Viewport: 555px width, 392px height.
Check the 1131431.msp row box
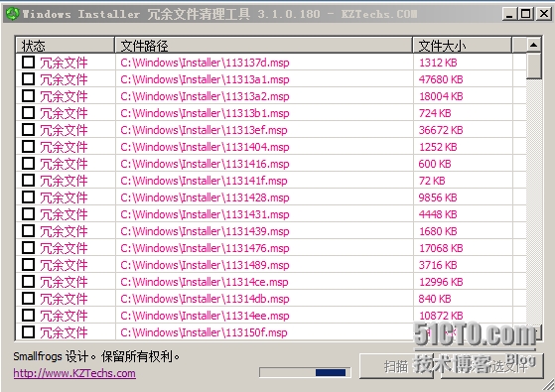[x=29, y=214]
